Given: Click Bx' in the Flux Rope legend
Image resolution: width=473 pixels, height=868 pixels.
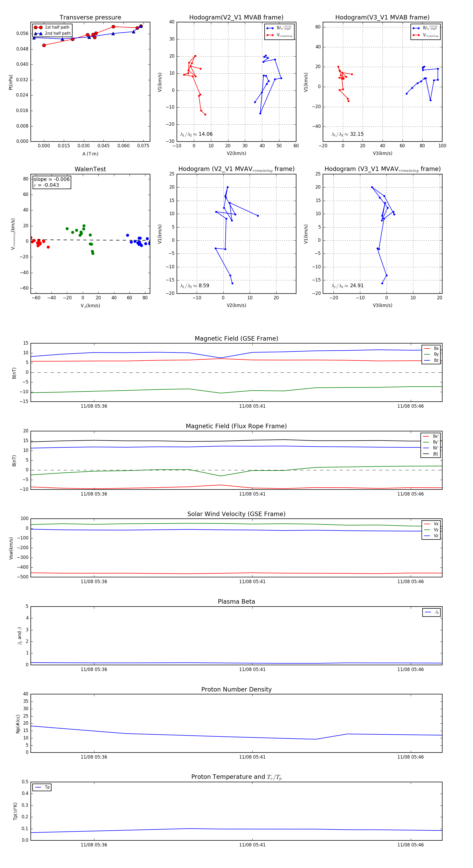Looking at the screenshot, I should (431, 436).
